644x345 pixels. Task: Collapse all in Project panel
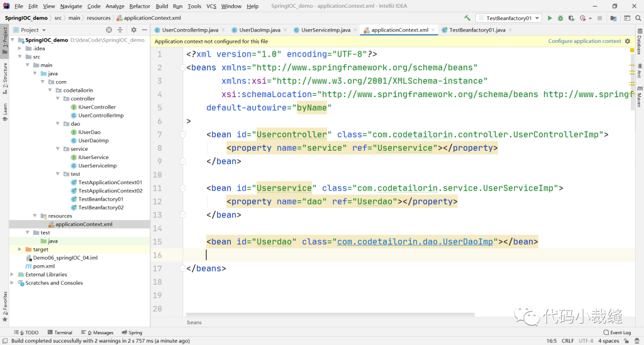tap(120, 30)
